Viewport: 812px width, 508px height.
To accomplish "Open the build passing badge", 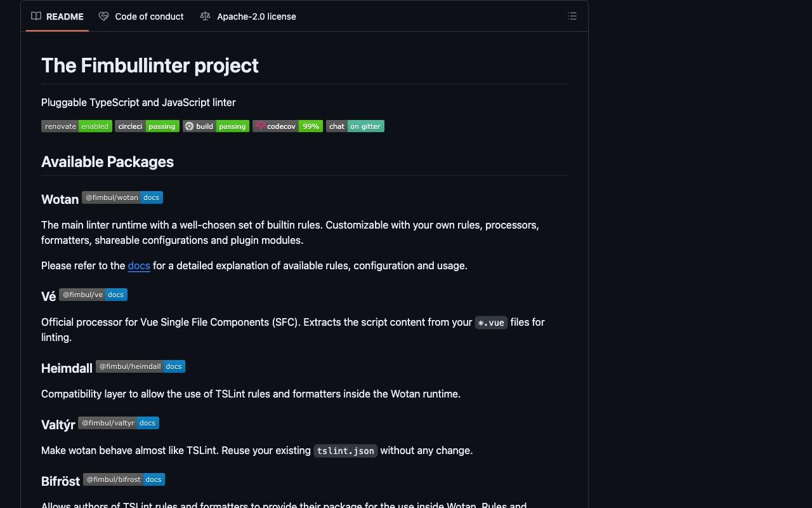I will [216, 126].
